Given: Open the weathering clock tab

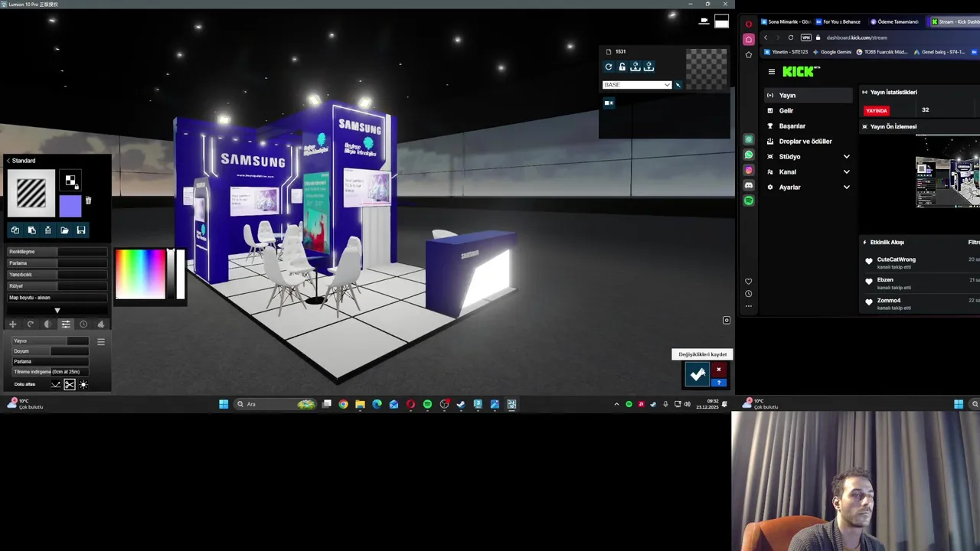Looking at the screenshot, I should (x=83, y=324).
